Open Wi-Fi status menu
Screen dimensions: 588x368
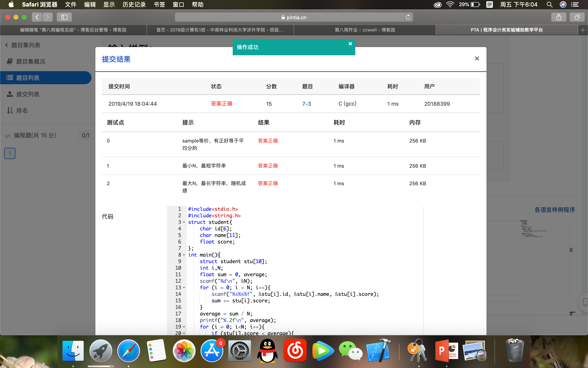450,4
